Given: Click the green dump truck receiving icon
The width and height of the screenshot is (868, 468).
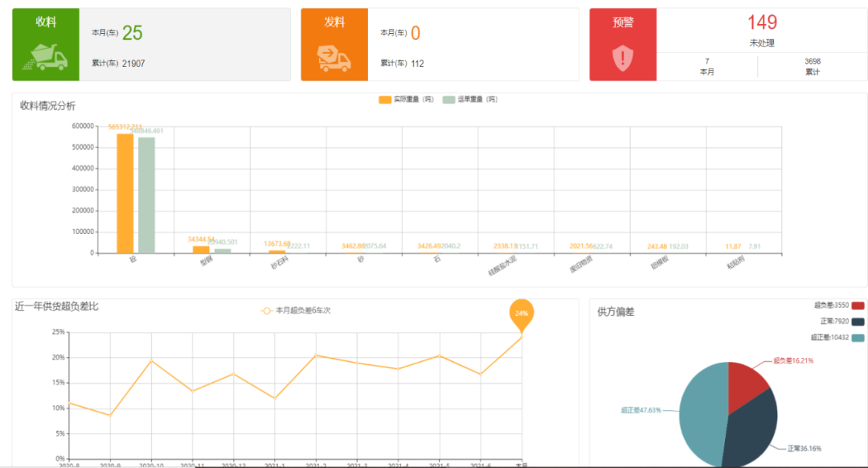Looking at the screenshot, I should point(45,57).
